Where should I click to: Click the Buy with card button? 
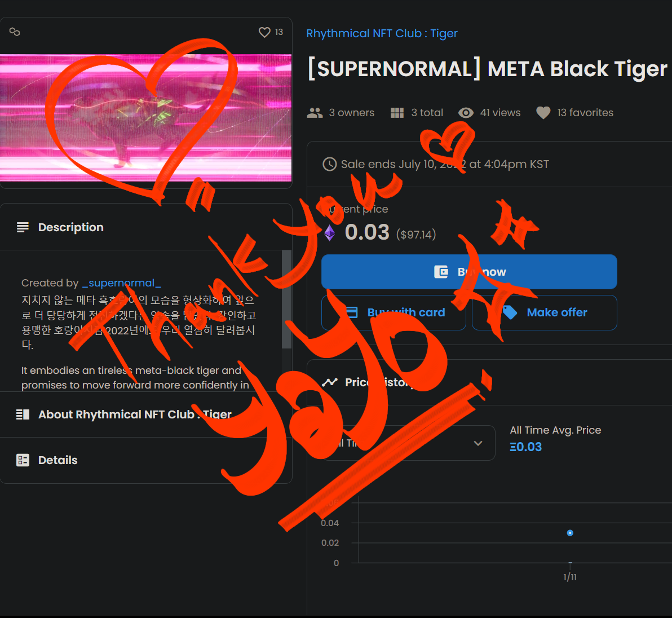(x=394, y=312)
